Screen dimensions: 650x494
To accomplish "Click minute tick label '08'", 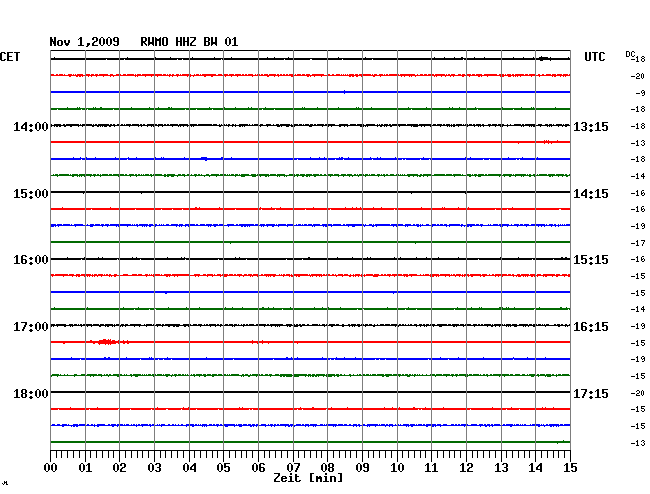I will (x=327, y=468).
